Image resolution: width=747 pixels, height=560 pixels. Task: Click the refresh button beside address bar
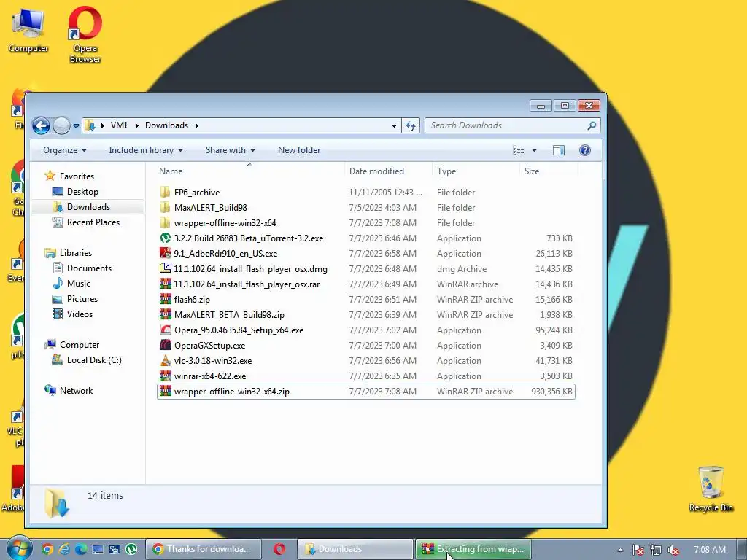coord(411,125)
